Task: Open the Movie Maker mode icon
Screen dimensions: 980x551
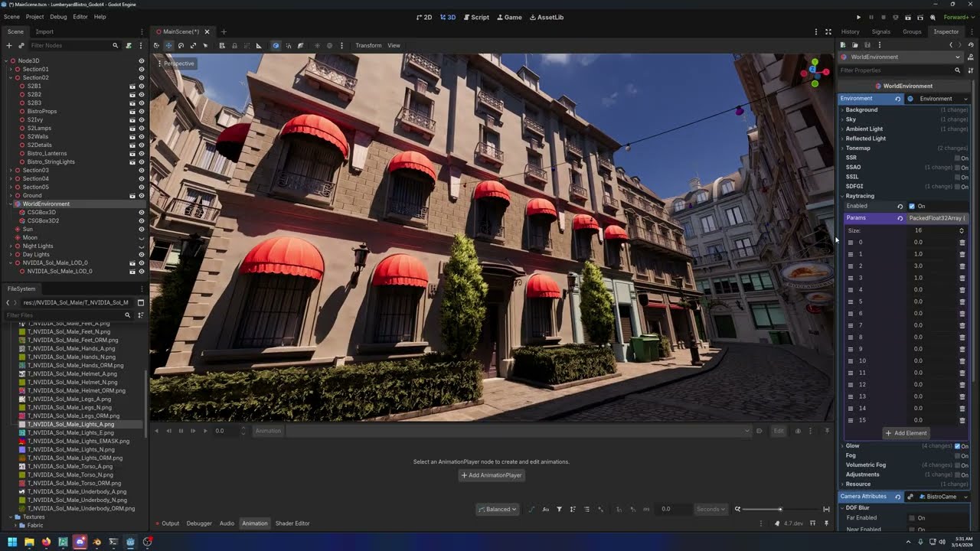Action: pos(933,17)
